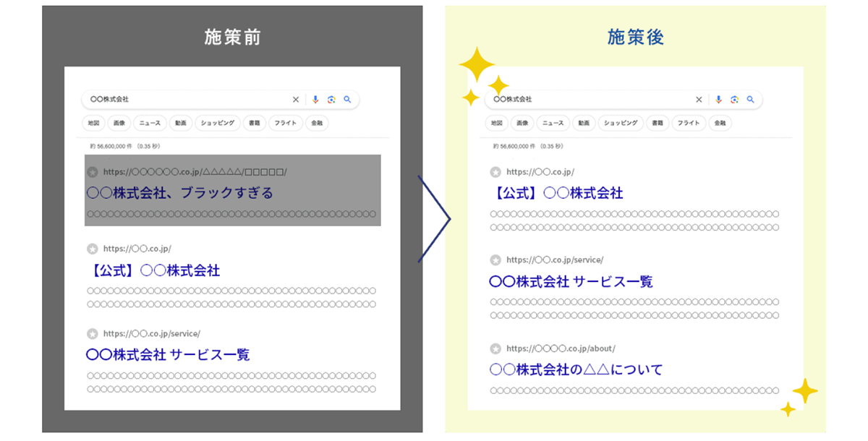Click the 約 56,600,000 件 result count in 施策後 panel

513,146
